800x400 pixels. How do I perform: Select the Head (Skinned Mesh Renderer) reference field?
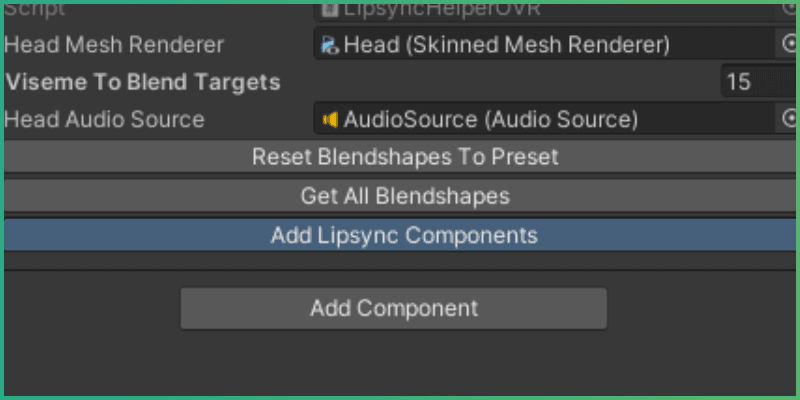click(540, 45)
